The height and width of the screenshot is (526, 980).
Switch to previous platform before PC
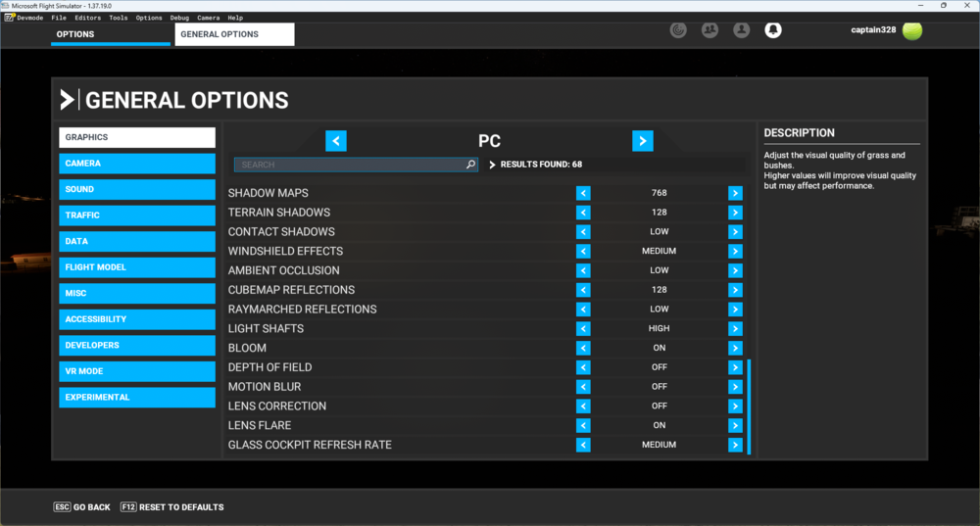tap(336, 140)
